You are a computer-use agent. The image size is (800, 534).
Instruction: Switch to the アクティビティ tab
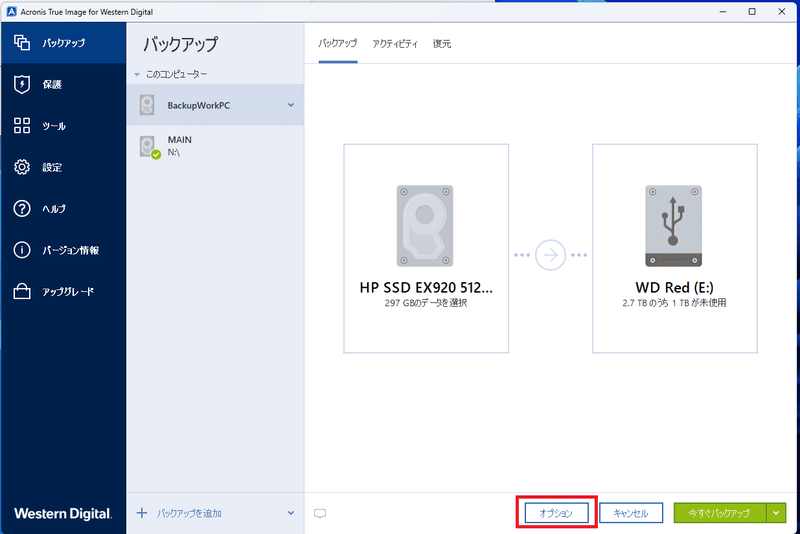(x=395, y=44)
